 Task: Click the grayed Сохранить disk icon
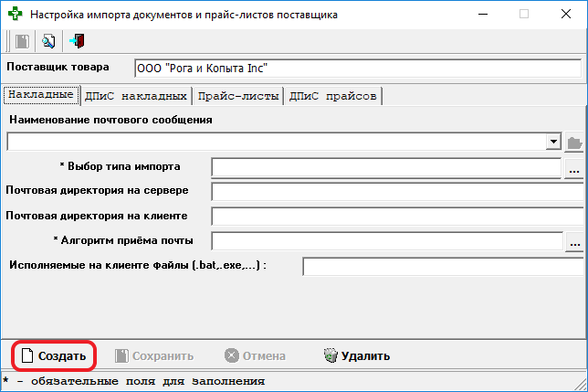click(121, 355)
